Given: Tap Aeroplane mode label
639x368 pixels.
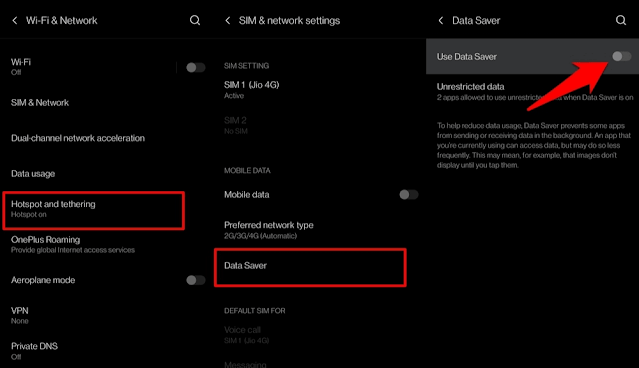Looking at the screenshot, I should tap(43, 280).
